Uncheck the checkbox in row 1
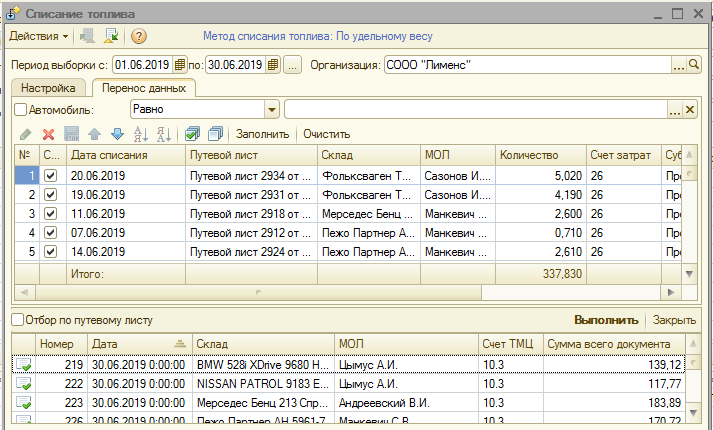The height and width of the screenshot is (430, 713). (x=51, y=175)
